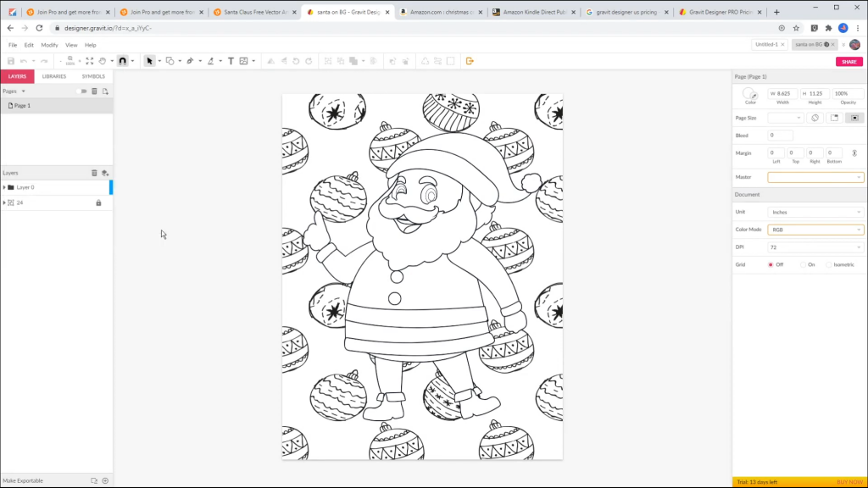The image size is (868, 488).
Task: Select the Pointer tool in the toolbar
Action: coord(149,61)
